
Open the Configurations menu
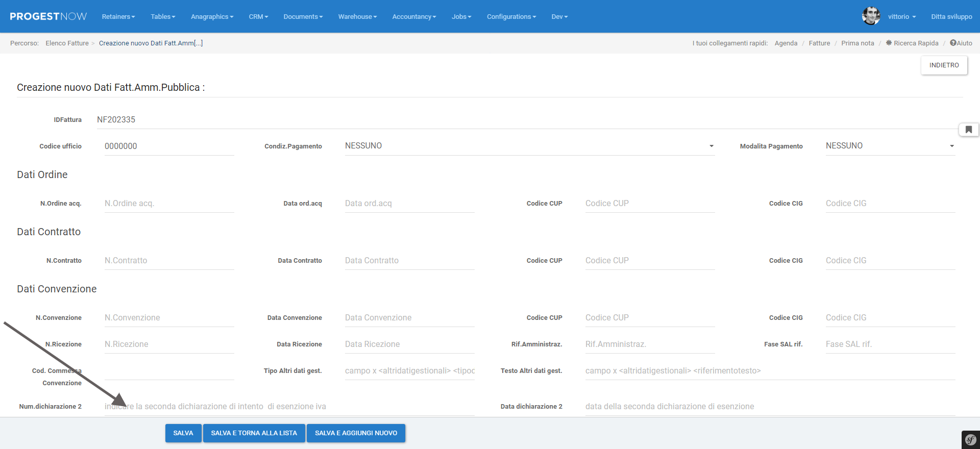click(511, 16)
